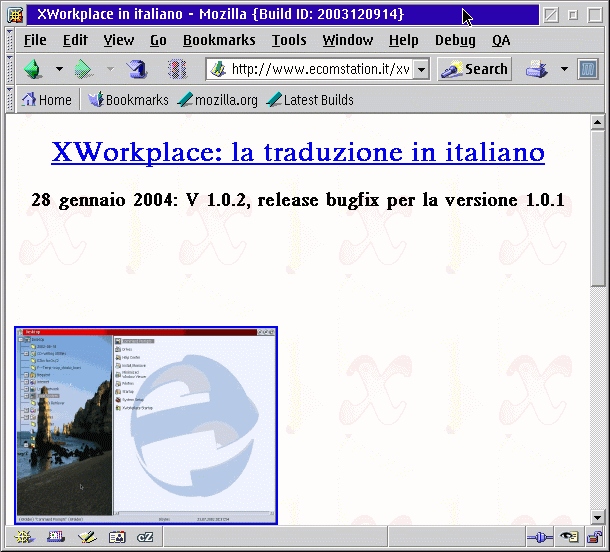
Task: Click the page proxy icon in the URL bar
Action: point(218,69)
